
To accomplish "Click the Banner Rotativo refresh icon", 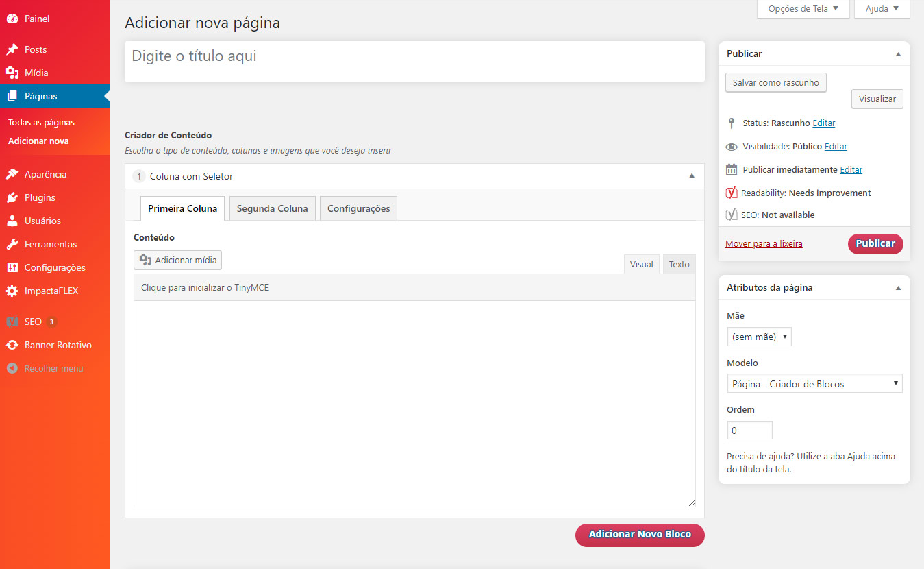I will click(x=12, y=345).
